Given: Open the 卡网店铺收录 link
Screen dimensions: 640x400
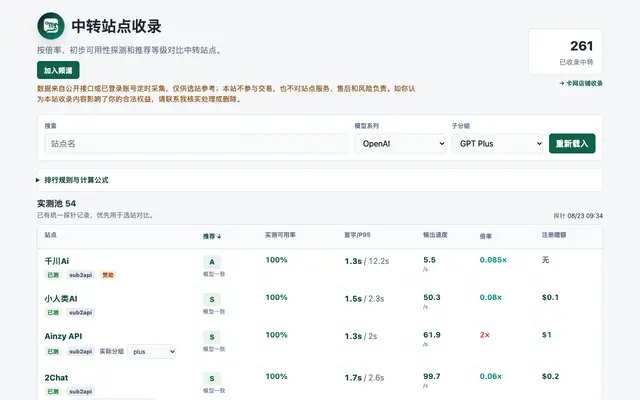Looking at the screenshot, I should pyautogui.click(x=581, y=83).
